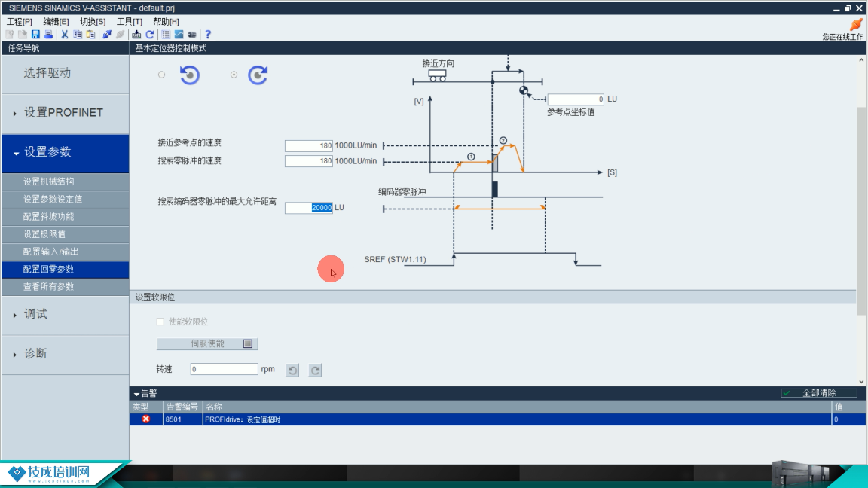Save the project with the floppy disk icon
Screen dimensions: 868x488
[35, 35]
